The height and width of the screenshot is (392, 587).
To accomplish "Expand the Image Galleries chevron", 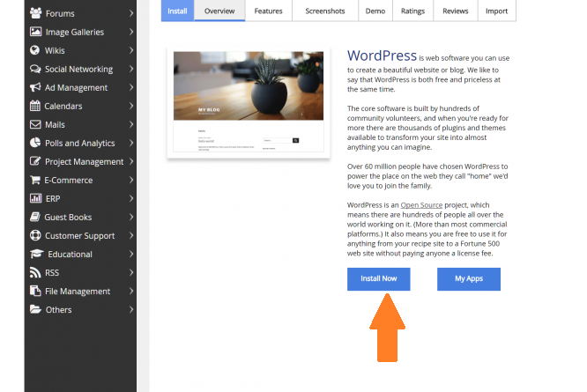I will point(131,32).
